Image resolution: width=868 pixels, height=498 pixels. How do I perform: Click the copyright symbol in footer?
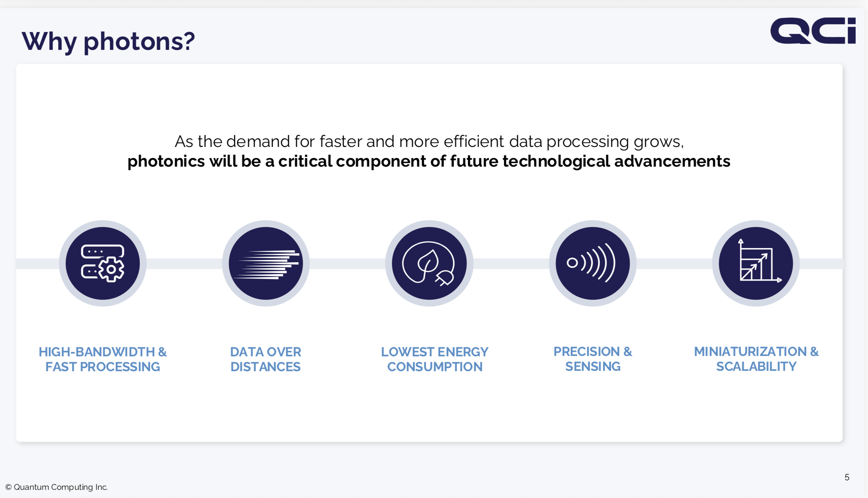point(9,487)
